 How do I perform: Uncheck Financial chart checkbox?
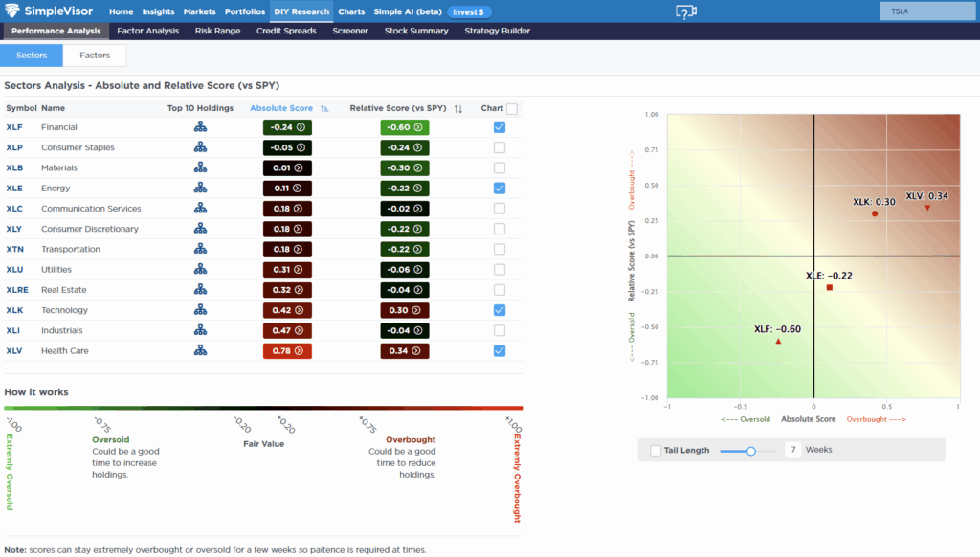(x=500, y=127)
